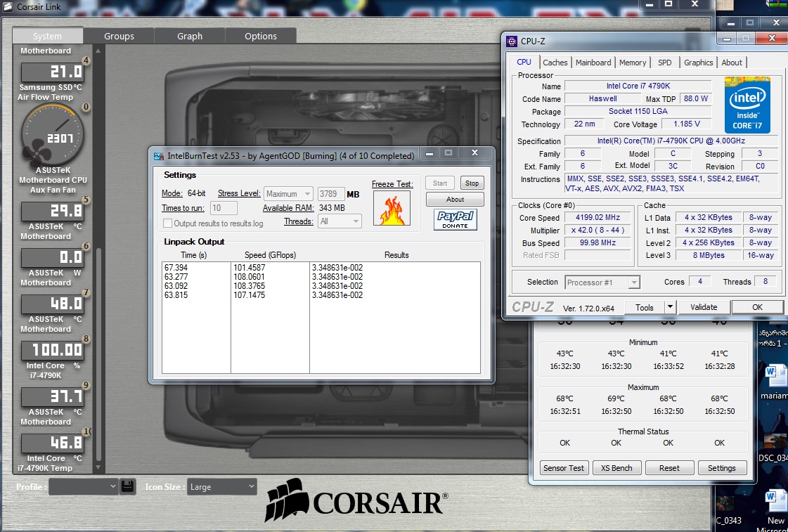Image resolution: width=788 pixels, height=532 pixels.
Task: Click the PayPal Donate icon
Action: [455, 220]
